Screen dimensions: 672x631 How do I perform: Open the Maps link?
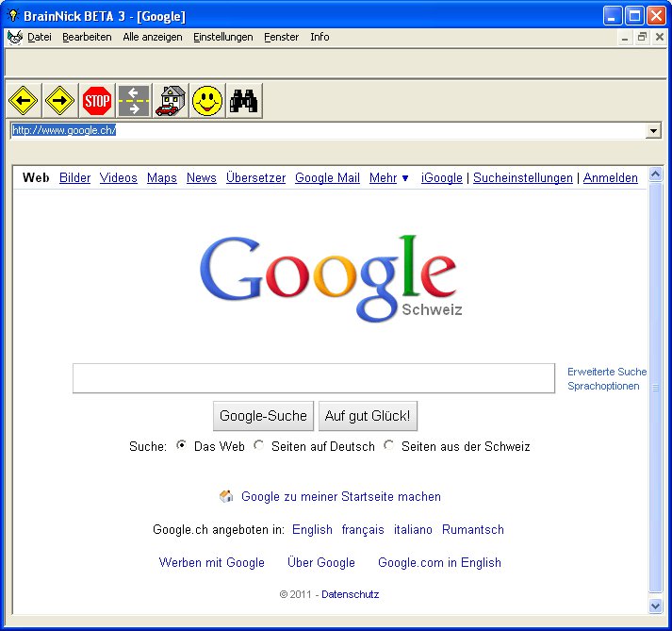161,177
